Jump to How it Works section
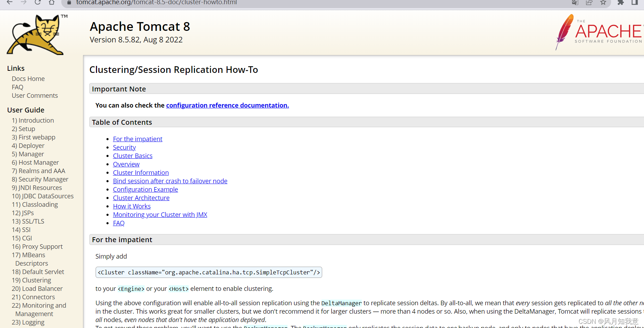This screenshot has height=328, width=644. point(132,206)
